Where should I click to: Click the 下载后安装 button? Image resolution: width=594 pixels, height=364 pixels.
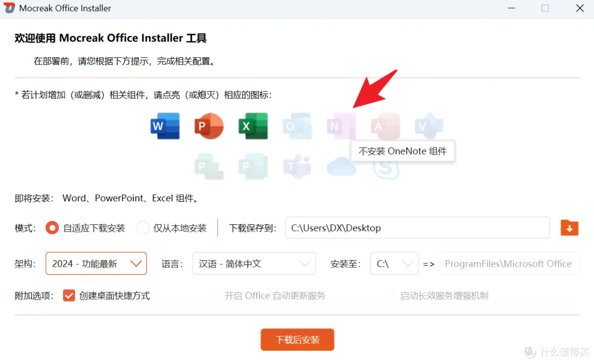coord(298,340)
